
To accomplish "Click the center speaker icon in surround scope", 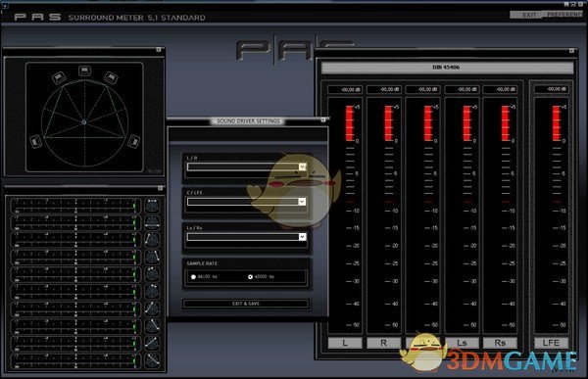I will coord(84,71).
